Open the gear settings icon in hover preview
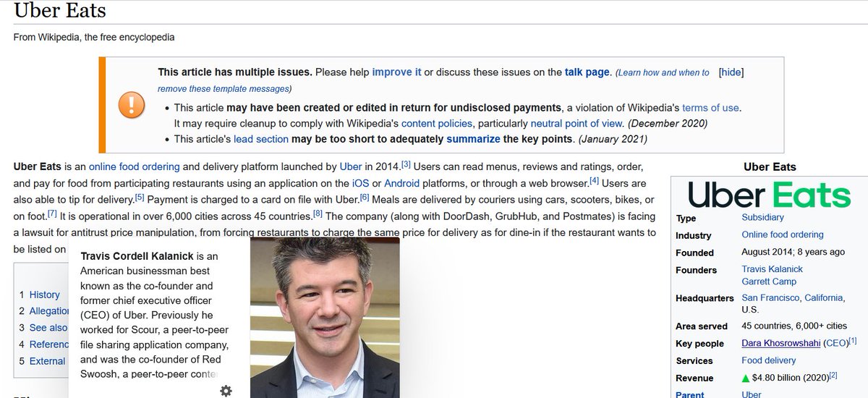Image resolution: width=868 pixels, height=398 pixels. pos(226,391)
